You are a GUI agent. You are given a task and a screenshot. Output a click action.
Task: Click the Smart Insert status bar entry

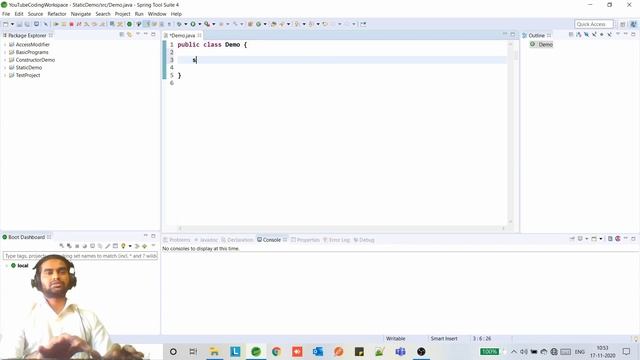444,339
